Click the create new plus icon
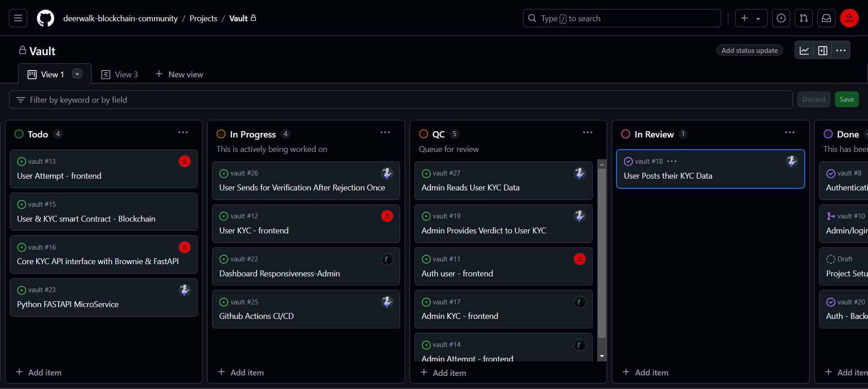Image resolution: width=868 pixels, height=389 pixels. coord(745,18)
